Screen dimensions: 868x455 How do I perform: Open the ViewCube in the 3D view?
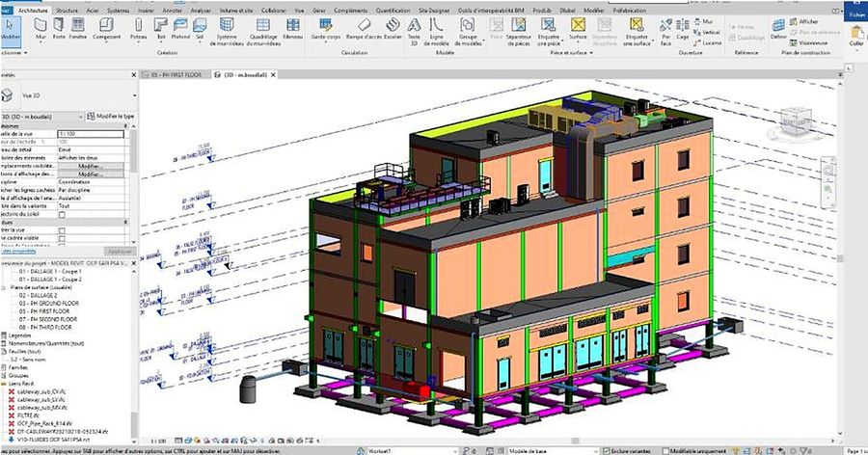795,121
